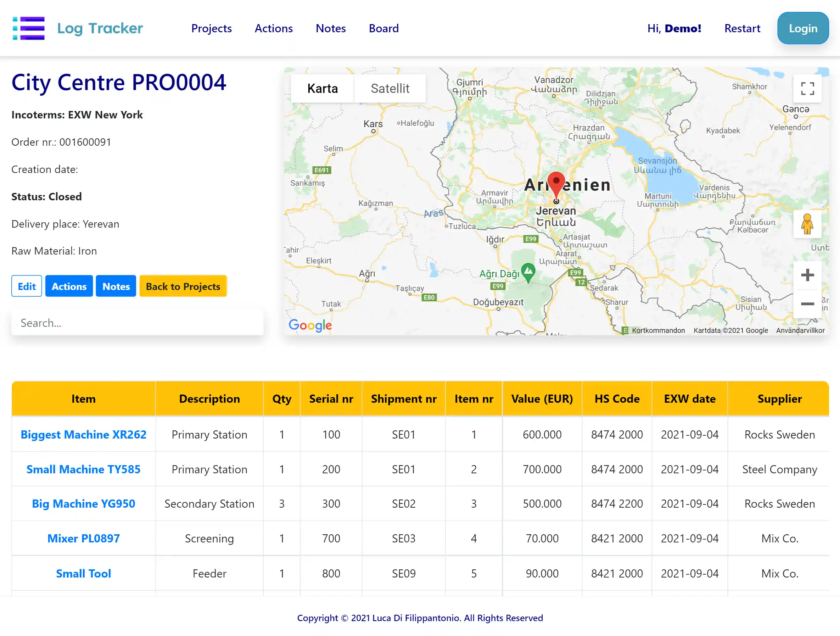Open Mixer PL0897 item link
Screen dimensions: 840x636
(x=84, y=538)
